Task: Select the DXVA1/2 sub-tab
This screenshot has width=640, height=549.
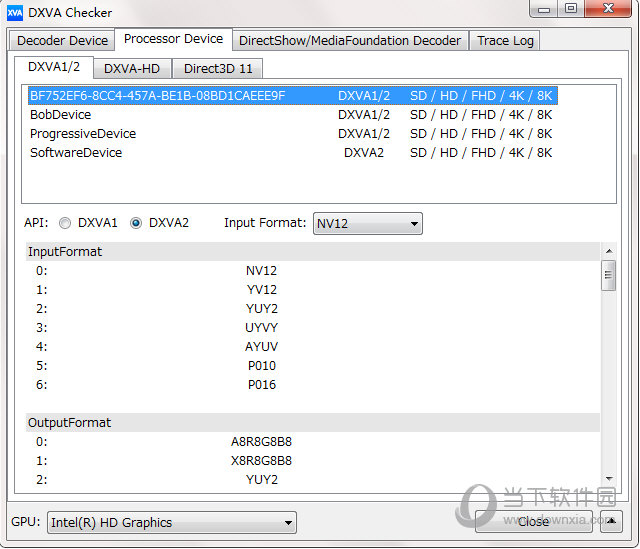Action: tap(54, 67)
